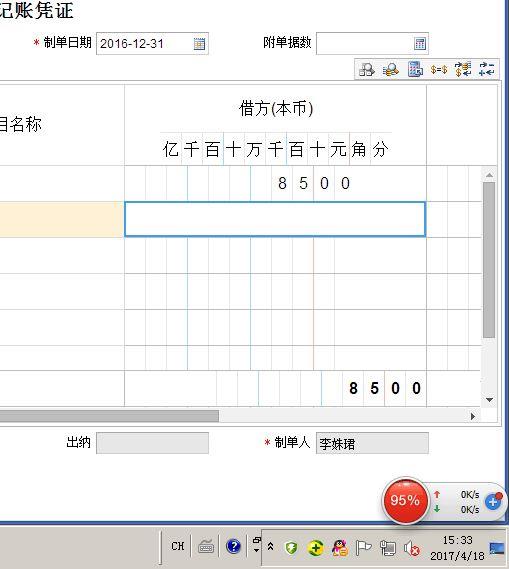Click the 附单据数 input field
The image size is (509, 569).
coord(372,44)
